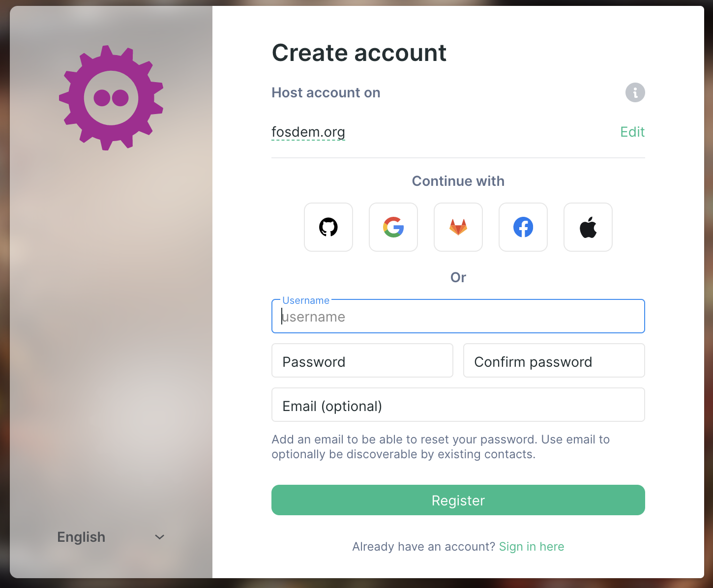Continue with Google account
Screen dimensions: 713x588
pos(393,227)
